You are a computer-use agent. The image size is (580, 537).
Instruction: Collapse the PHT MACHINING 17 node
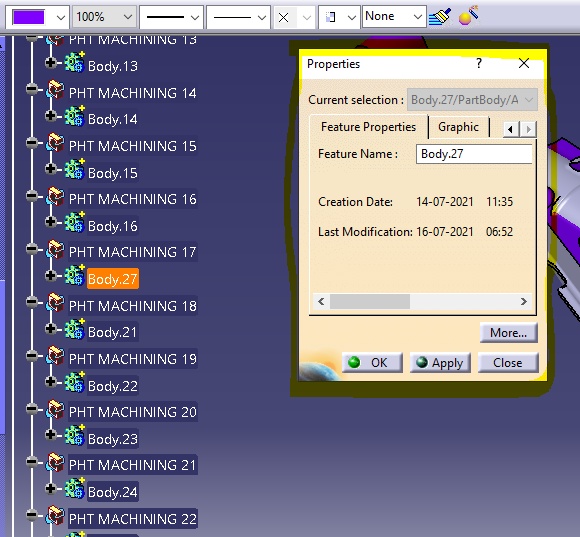tap(32, 249)
